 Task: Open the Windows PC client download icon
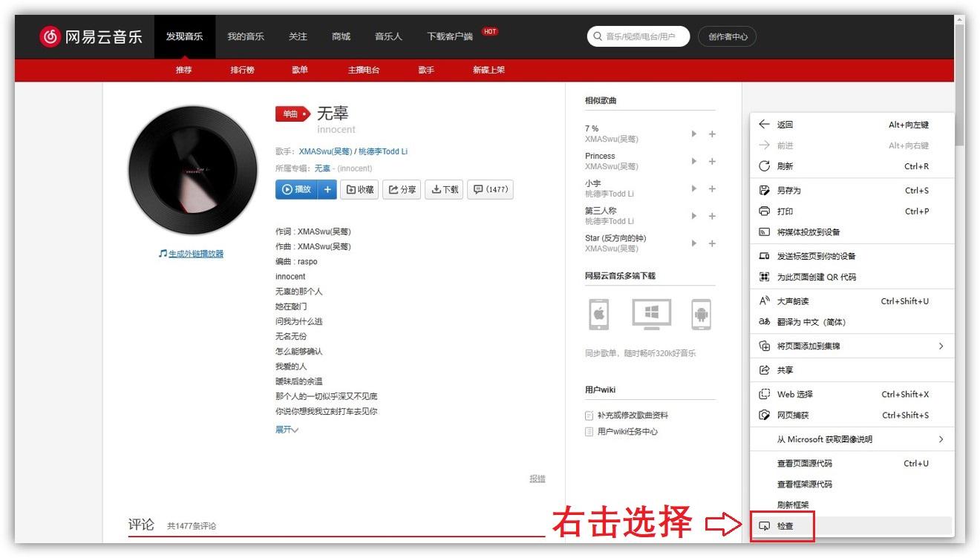(x=651, y=314)
